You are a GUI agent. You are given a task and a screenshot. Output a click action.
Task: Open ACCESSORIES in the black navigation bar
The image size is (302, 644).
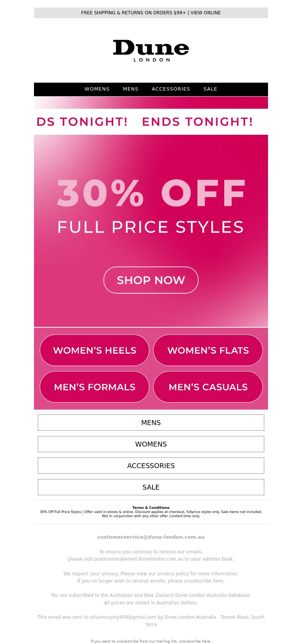tap(171, 89)
